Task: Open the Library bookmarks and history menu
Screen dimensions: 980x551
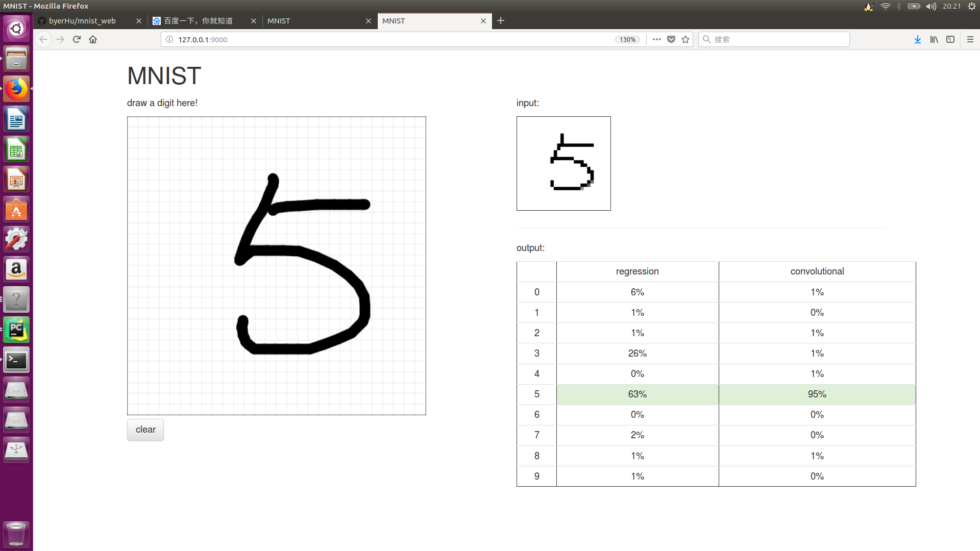Action: pyautogui.click(x=934, y=39)
